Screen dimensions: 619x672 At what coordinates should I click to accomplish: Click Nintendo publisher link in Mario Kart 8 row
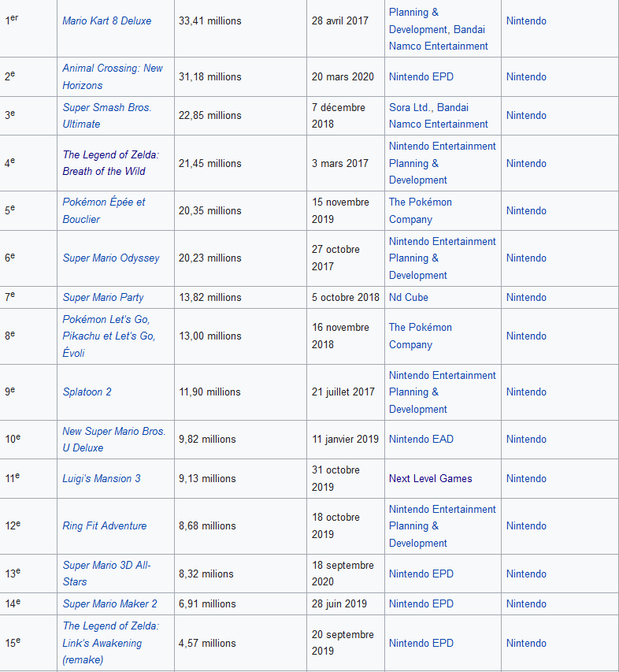click(526, 20)
